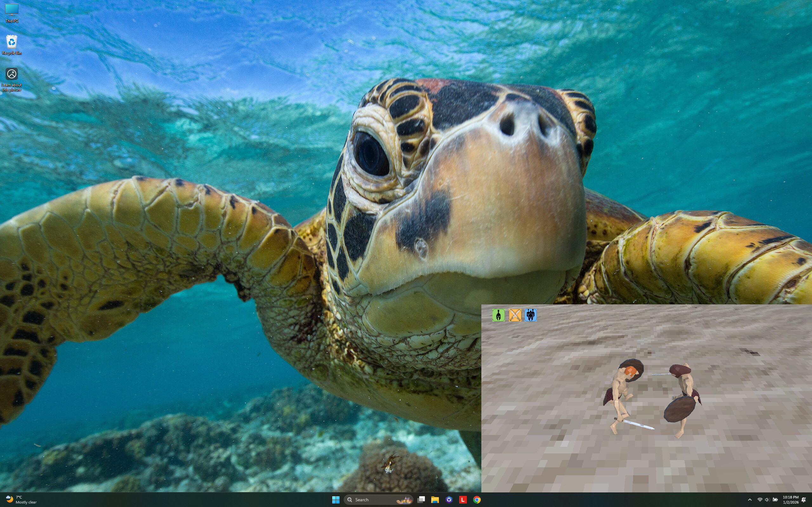Open the calendar from the clock
812x507 pixels.
[x=790, y=500]
